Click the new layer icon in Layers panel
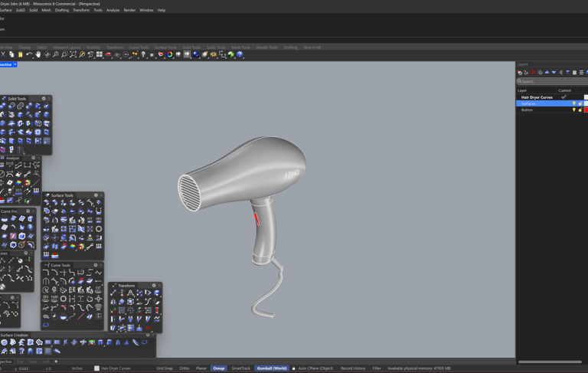Image resolution: width=588 pixels, height=373 pixels. coord(520,73)
